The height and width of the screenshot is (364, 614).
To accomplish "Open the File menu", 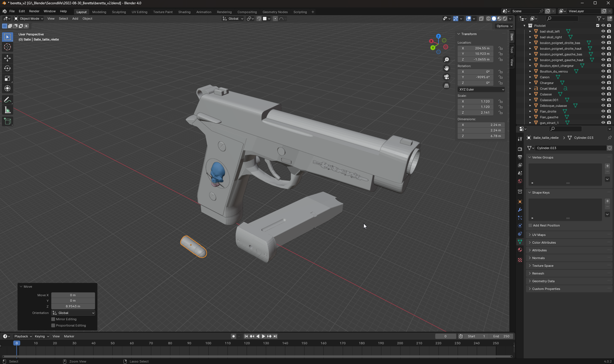I will 12,11.
